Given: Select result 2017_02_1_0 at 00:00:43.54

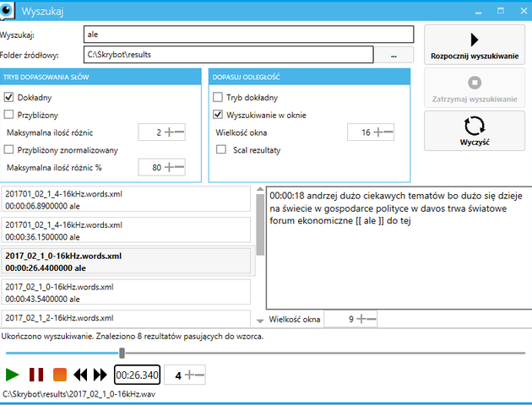Looking at the screenshot, I should point(126,293).
